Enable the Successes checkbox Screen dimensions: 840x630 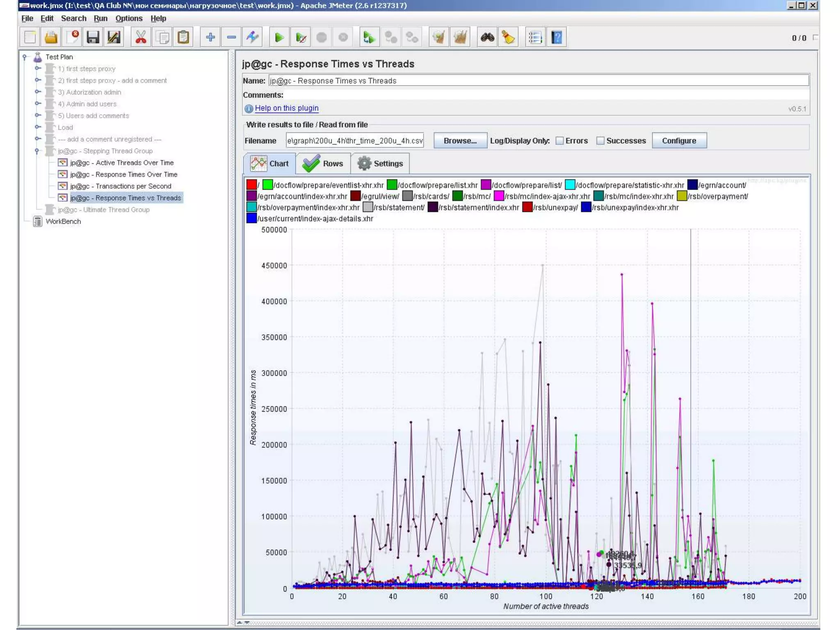(x=600, y=141)
